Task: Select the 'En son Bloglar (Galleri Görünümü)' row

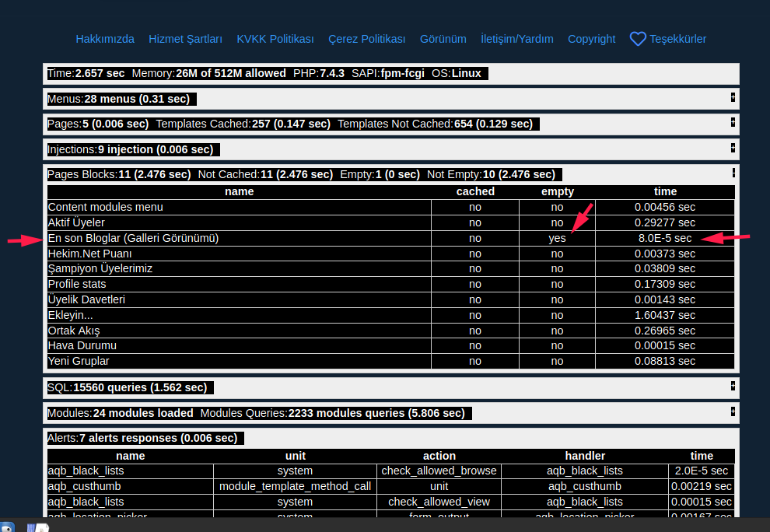Action: click(133, 238)
